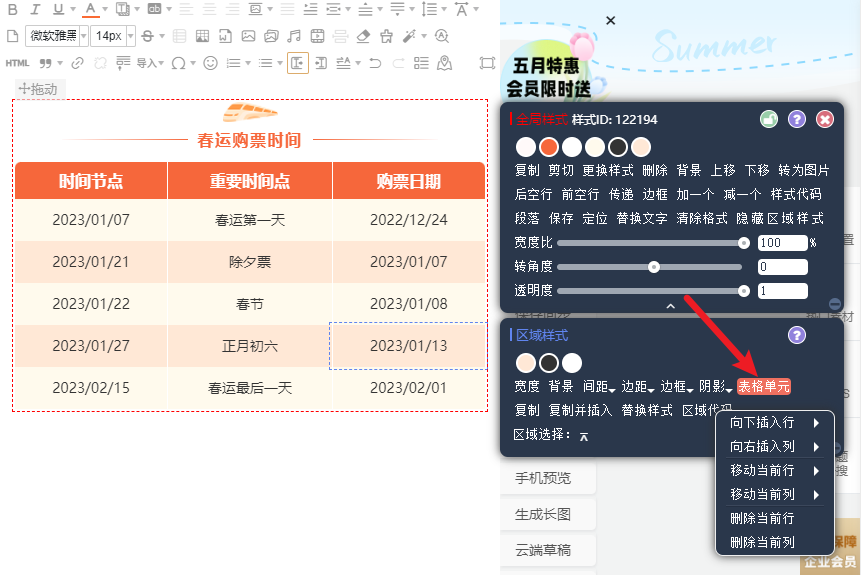Click the highlighted 表格单元 button

click(764, 387)
